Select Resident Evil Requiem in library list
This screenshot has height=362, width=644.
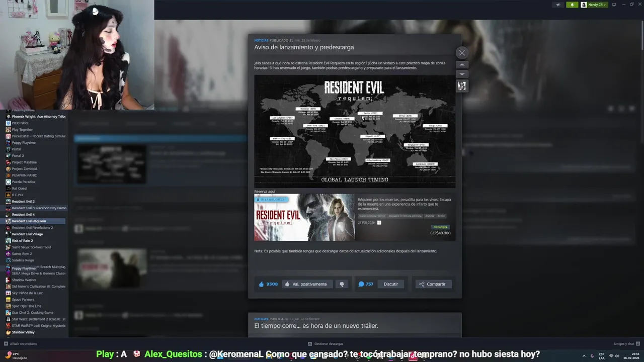35,221
